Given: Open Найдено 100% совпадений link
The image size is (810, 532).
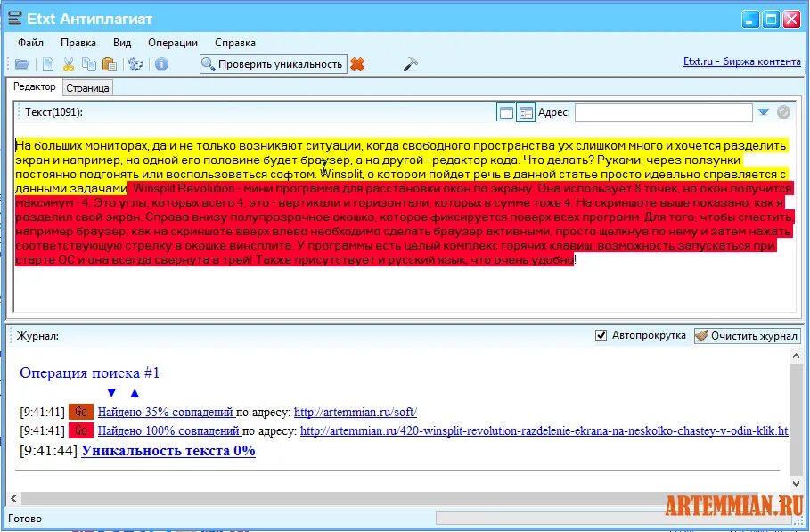Looking at the screenshot, I should (169, 430).
